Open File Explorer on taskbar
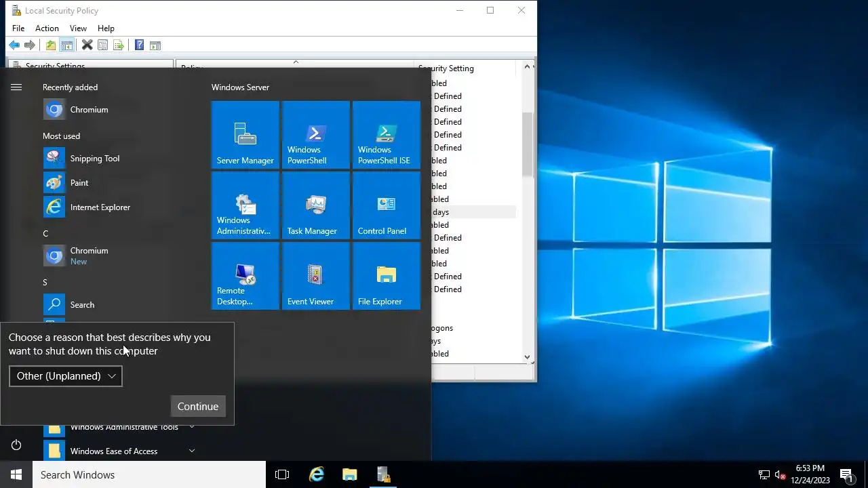 [x=350, y=474]
